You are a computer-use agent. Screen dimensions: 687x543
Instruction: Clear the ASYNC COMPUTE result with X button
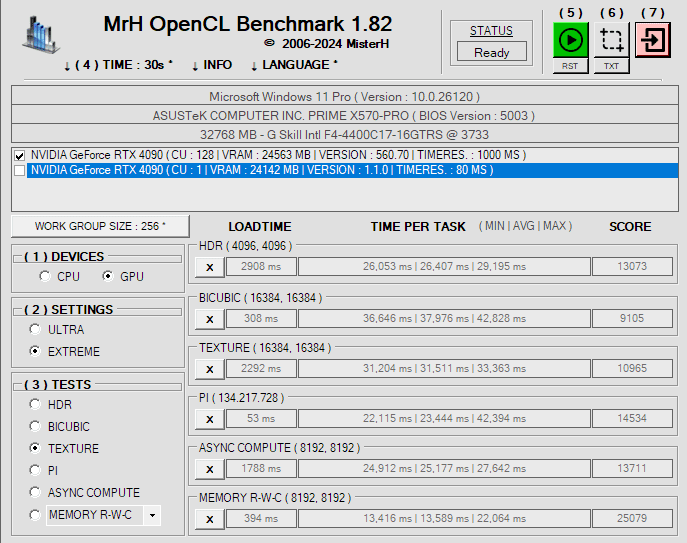point(210,469)
